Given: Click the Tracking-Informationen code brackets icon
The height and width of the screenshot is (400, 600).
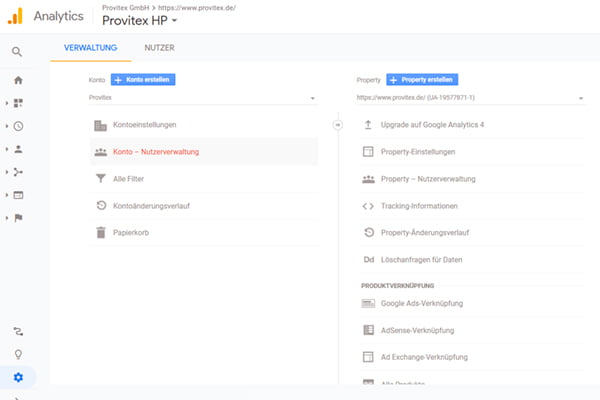Looking at the screenshot, I should (x=368, y=206).
